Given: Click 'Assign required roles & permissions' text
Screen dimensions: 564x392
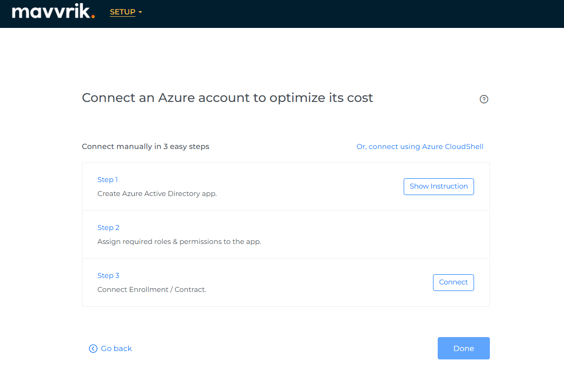Looking at the screenshot, I should pyautogui.click(x=179, y=242).
